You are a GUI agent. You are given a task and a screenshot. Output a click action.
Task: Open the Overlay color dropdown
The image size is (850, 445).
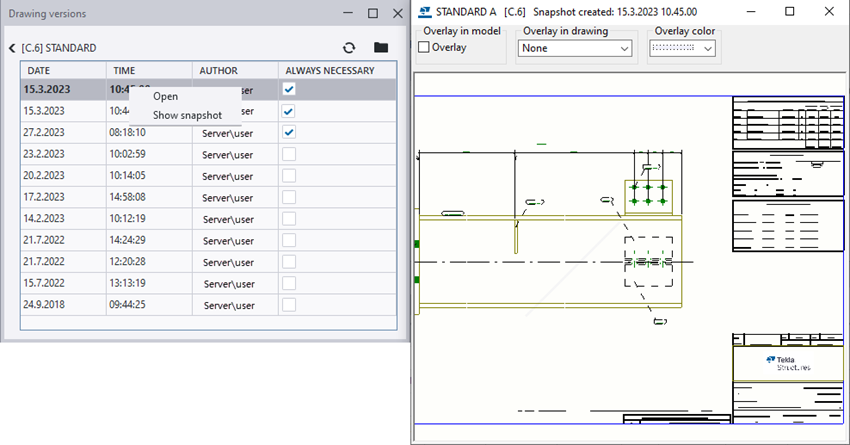coord(708,48)
